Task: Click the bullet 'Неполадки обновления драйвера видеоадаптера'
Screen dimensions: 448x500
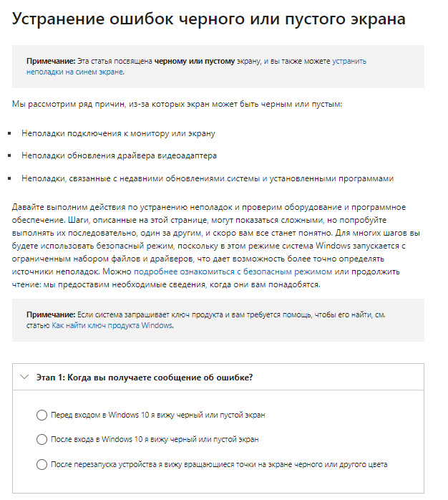Action: [120, 155]
